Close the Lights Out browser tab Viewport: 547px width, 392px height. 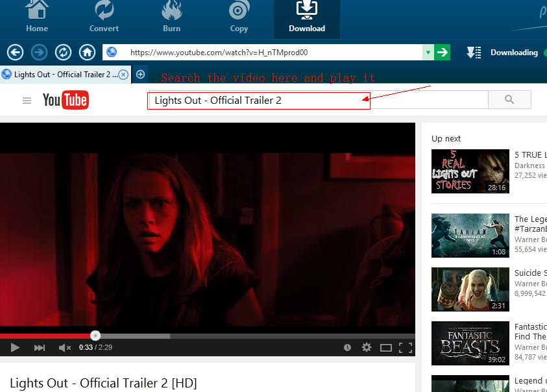(123, 75)
